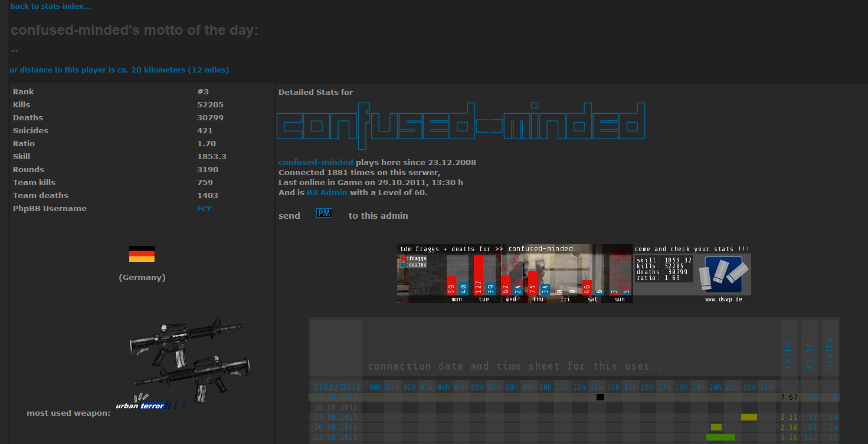Click the confused-minded player name link
This screenshot has height=444, width=868.
click(x=316, y=163)
